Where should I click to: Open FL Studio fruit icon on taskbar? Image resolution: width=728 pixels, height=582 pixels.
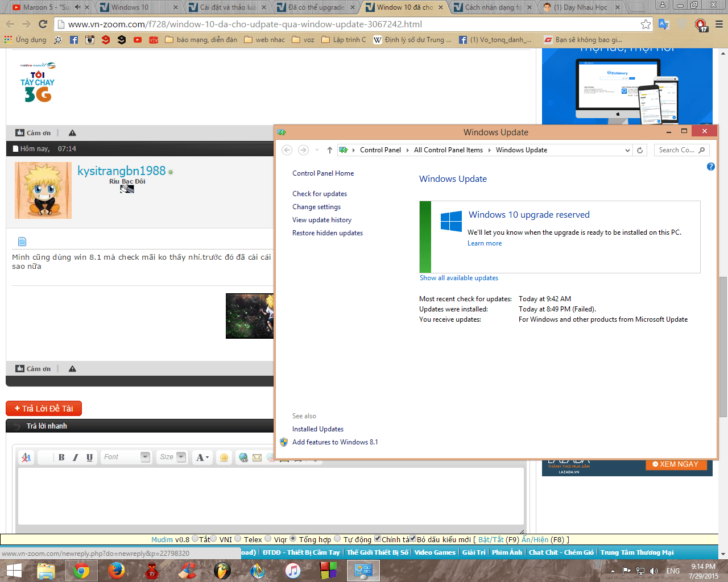coord(222,571)
